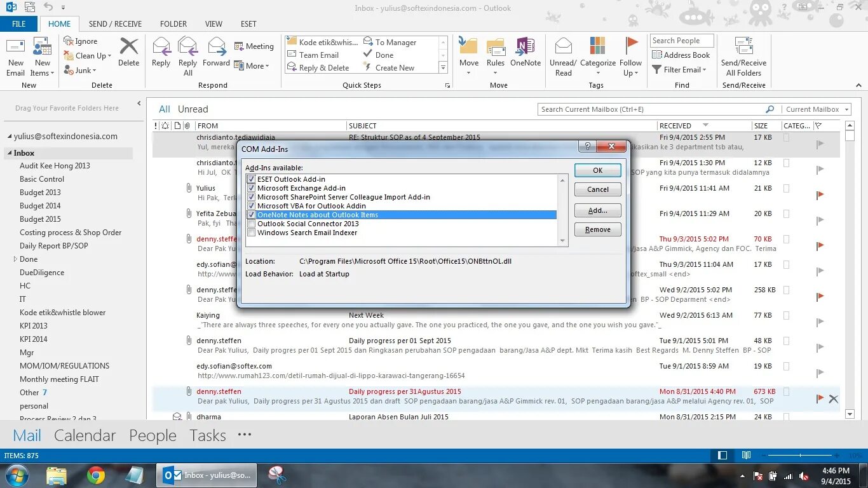
Task: Send item to OneNote
Action: click(x=526, y=52)
